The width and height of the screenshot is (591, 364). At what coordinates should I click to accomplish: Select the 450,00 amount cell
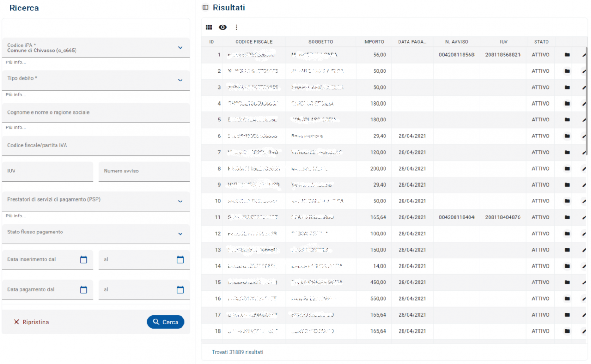point(374,283)
